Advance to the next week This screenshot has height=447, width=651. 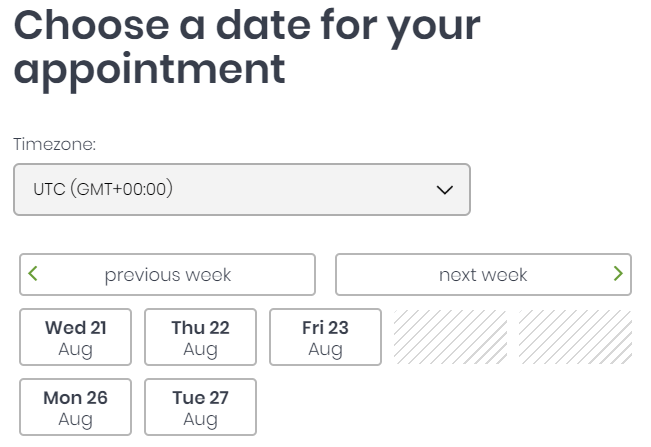pos(483,275)
